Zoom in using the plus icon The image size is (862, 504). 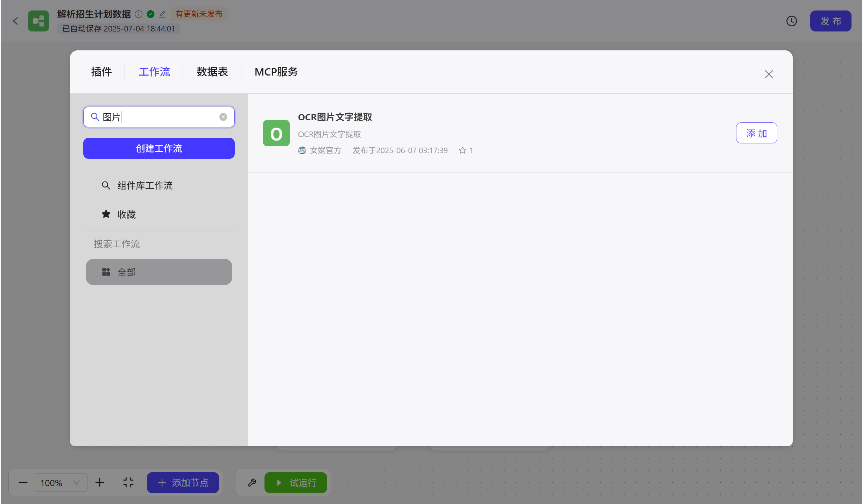(100, 483)
